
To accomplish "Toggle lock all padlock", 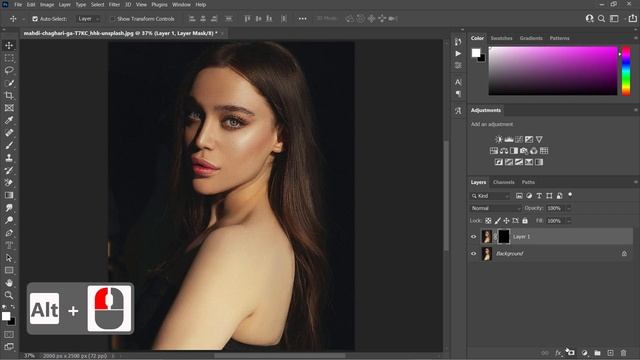I will [525, 221].
